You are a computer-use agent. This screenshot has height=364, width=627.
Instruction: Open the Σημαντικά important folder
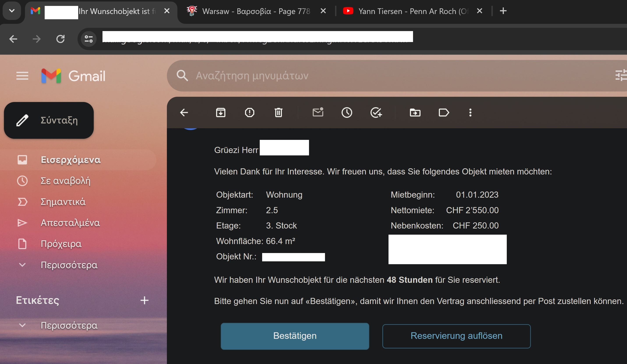tap(78, 202)
